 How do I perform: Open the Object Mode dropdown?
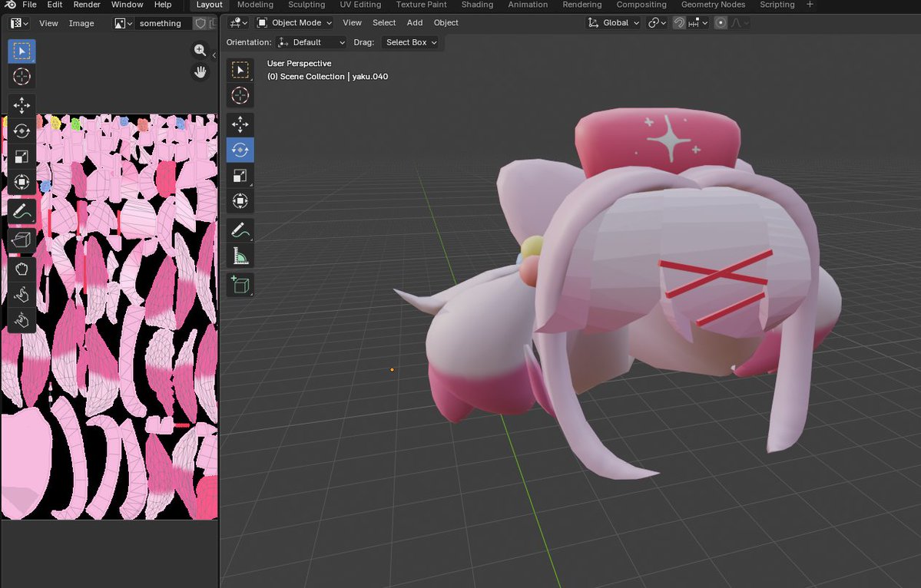tap(294, 23)
